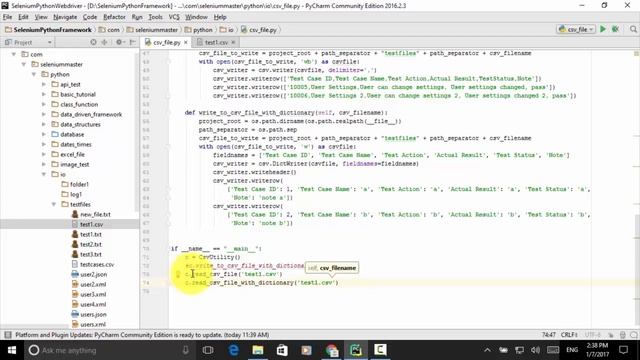The height and width of the screenshot is (360, 640).
Task: Close the test1.csv editor tab
Action: click(233, 42)
